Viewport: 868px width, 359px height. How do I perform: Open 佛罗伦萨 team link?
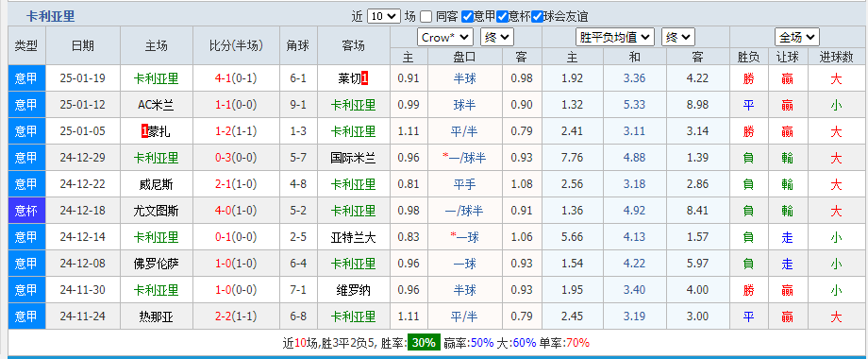coord(156,264)
